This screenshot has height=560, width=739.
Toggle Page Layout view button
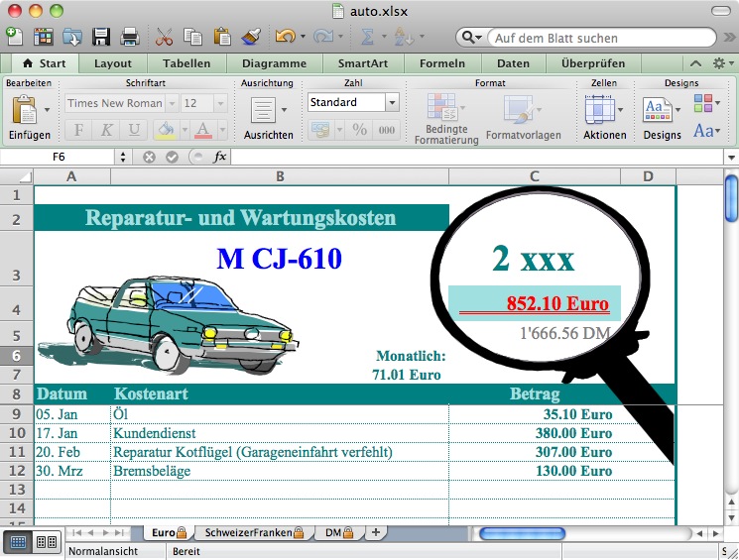click(x=46, y=541)
